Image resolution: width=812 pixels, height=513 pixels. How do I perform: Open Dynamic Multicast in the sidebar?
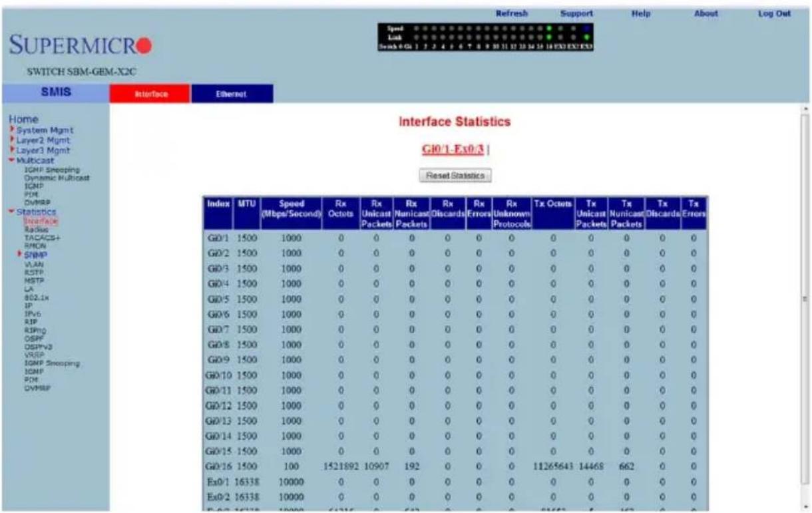point(57,177)
